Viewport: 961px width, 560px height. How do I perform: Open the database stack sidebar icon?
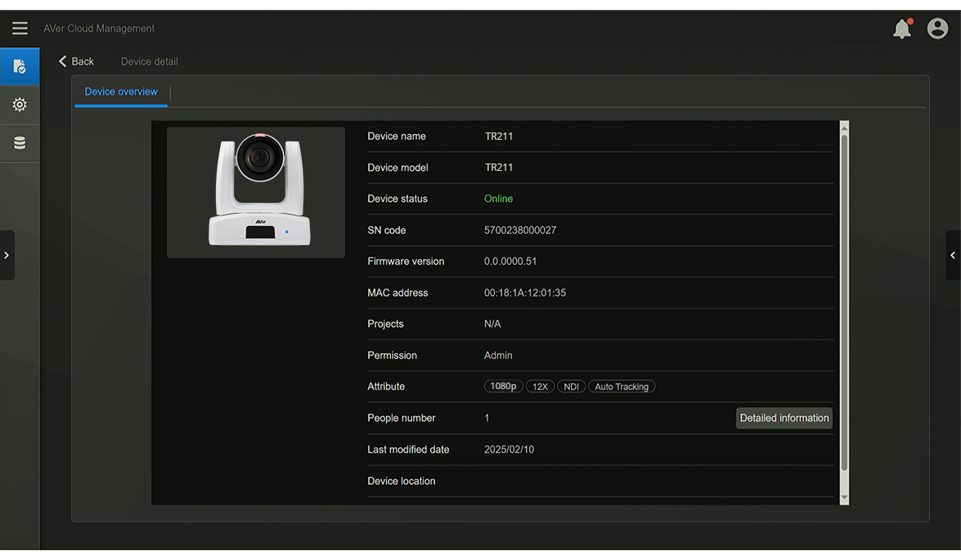tap(20, 143)
